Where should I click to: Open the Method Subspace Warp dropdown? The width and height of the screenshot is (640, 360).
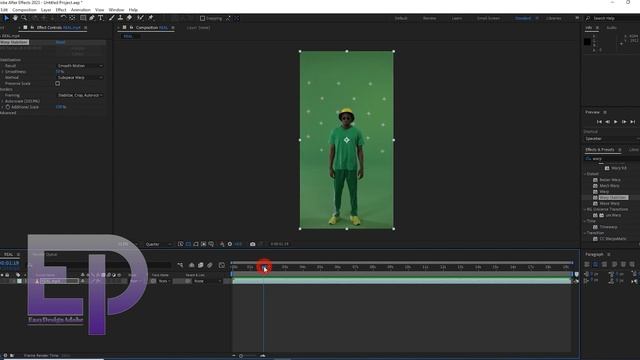(80, 78)
